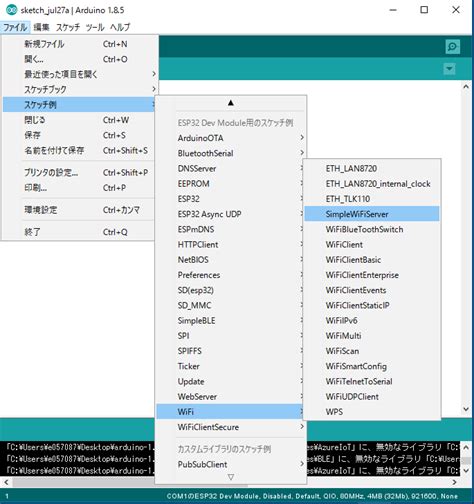
Task: Open the SimpleBLE examples entry
Action: [230, 321]
